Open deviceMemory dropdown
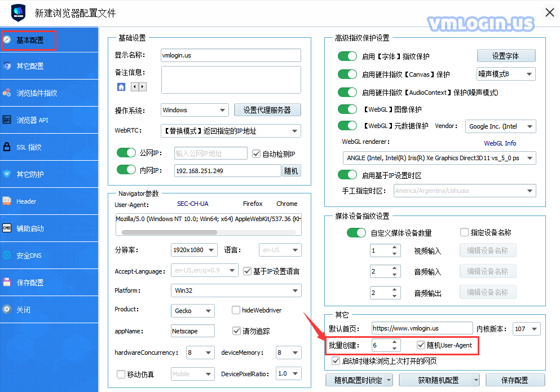Viewport: 560px width, 392px height. coord(289,353)
